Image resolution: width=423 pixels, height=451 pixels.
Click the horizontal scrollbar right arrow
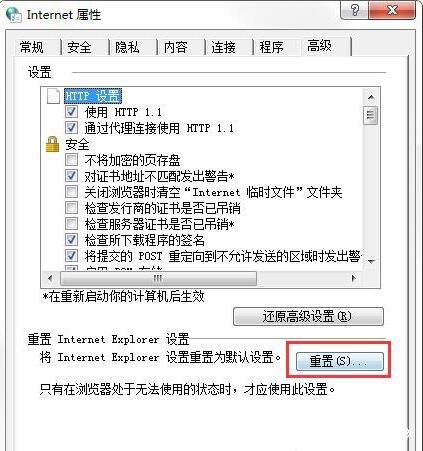pos(354,278)
